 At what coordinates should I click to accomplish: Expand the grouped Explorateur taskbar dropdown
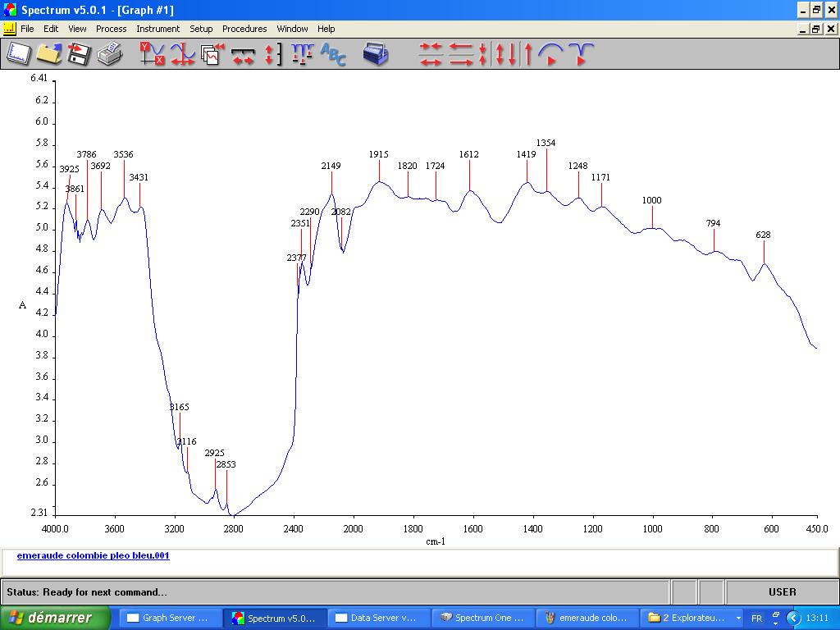pos(738,618)
